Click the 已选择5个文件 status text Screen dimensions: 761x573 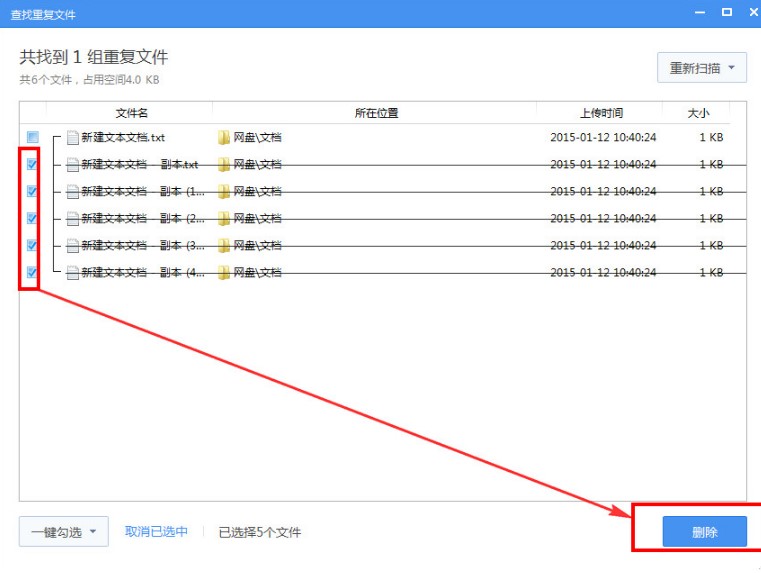click(260, 532)
